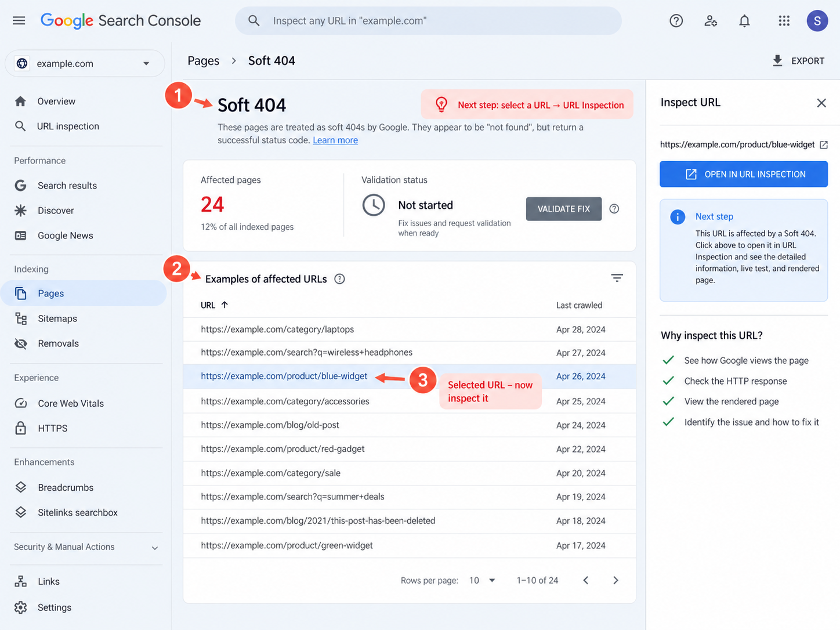
Task: Click info icon beside Examples of affected URLs
Action: [x=340, y=279]
